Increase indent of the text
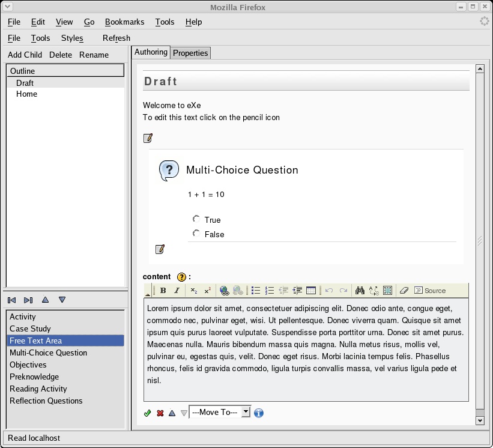Image resolution: width=493 pixels, height=448 pixels. click(x=297, y=291)
